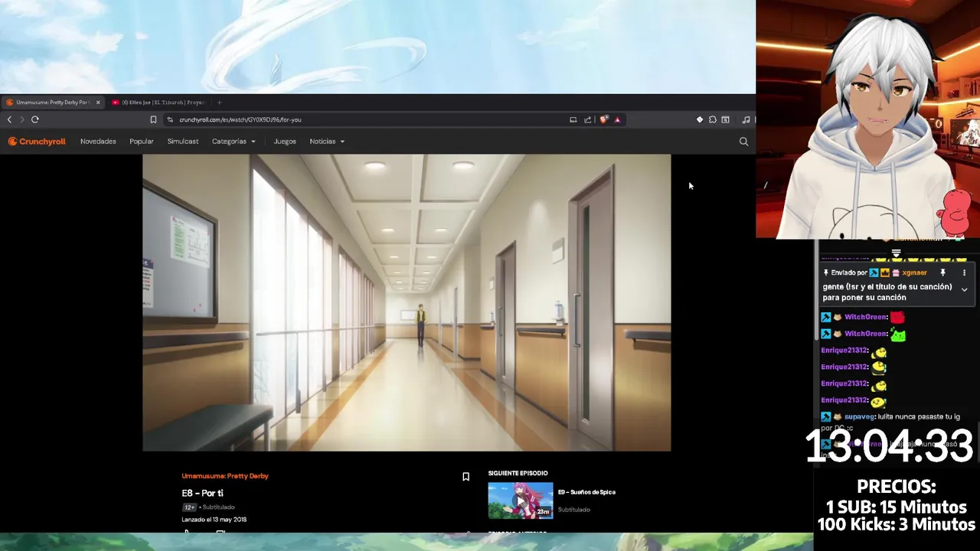This screenshot has height=551, width=980.
Task: Click the share icon in the address bar
Action: 587,119
